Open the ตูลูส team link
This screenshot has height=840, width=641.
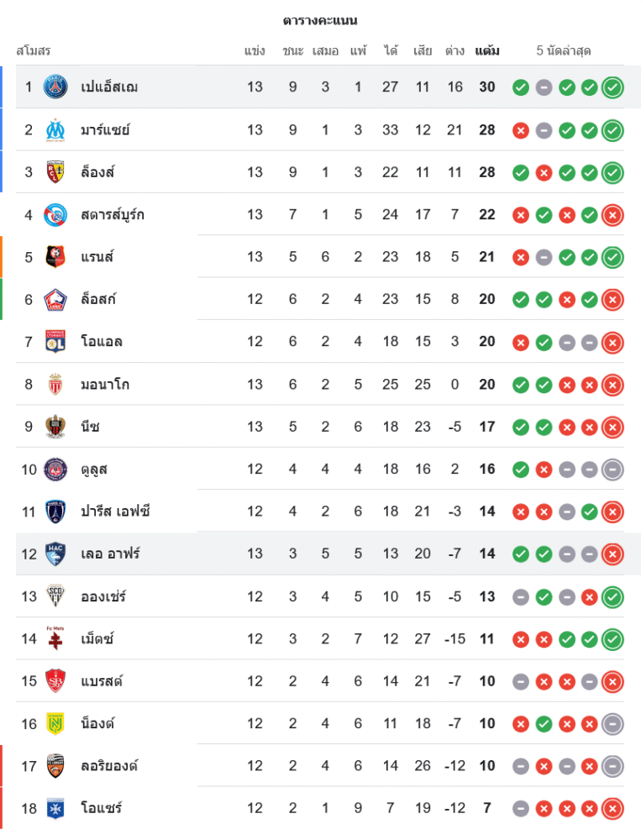(x=94, y=469)
